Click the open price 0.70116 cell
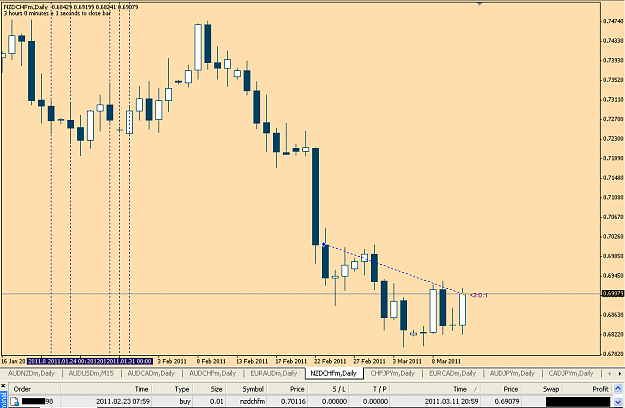This screenshot has width=625, height=408. (293, 401)
